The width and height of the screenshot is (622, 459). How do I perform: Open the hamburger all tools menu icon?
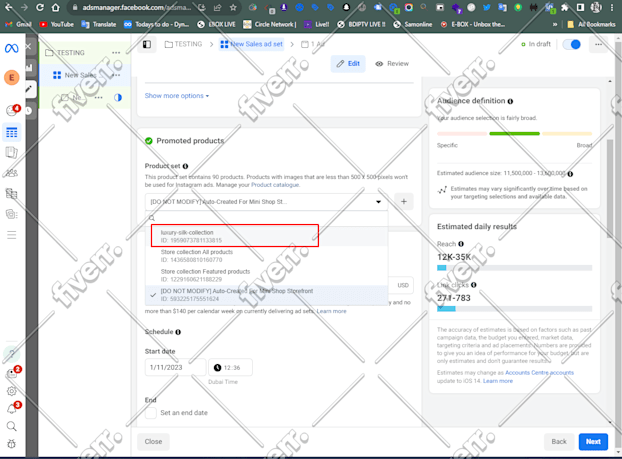12,235
